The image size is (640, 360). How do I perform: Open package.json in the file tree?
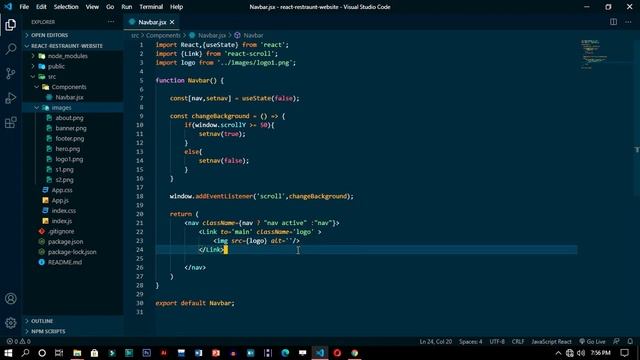(65, 241)
